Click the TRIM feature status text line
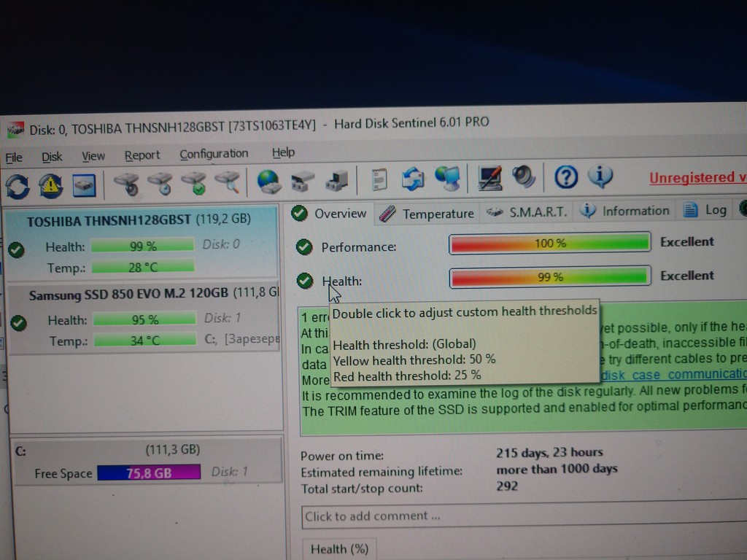The width and height of the screenshot is (747, 560). click(x=524, y=408)
